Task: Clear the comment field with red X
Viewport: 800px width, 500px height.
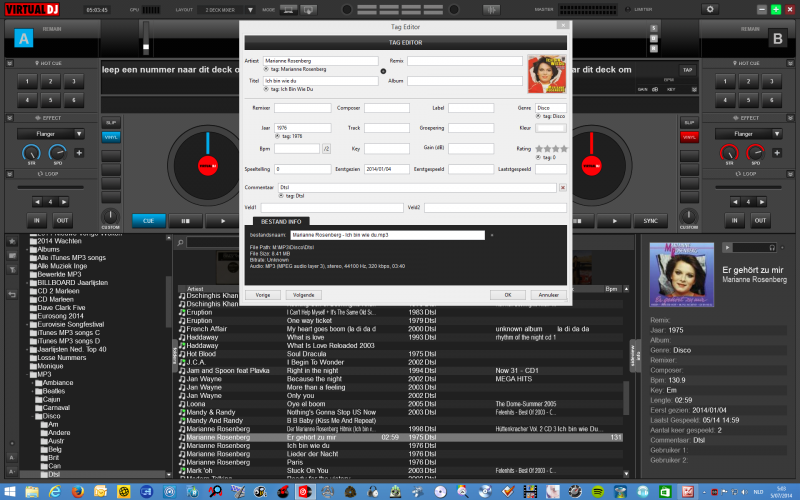Action: [x=563, y=188]
